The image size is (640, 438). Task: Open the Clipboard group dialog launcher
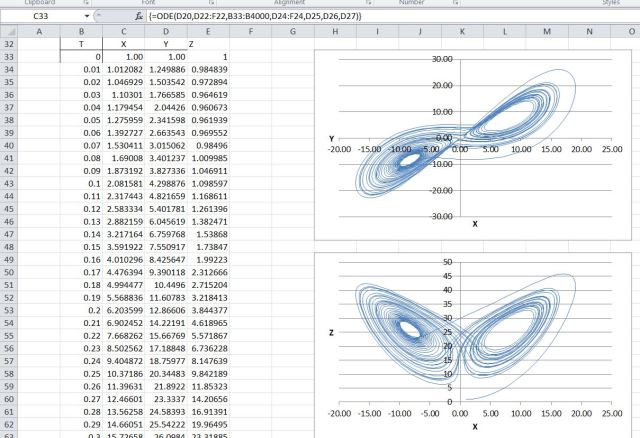[x=88, y=3]
